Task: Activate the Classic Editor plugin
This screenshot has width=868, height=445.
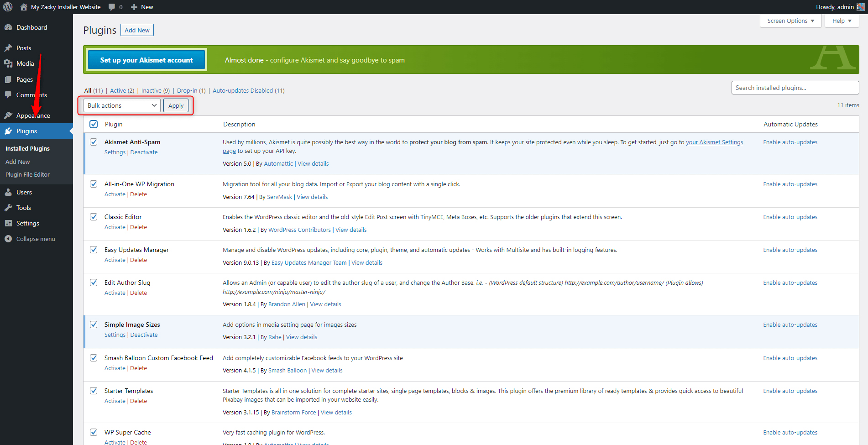Action: coord(115,227)
